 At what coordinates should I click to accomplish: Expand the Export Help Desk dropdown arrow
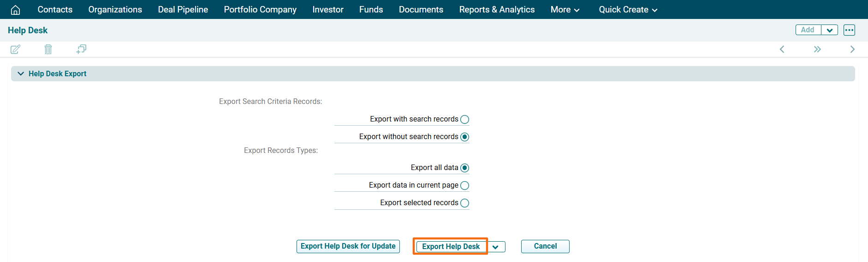(495, 247)
